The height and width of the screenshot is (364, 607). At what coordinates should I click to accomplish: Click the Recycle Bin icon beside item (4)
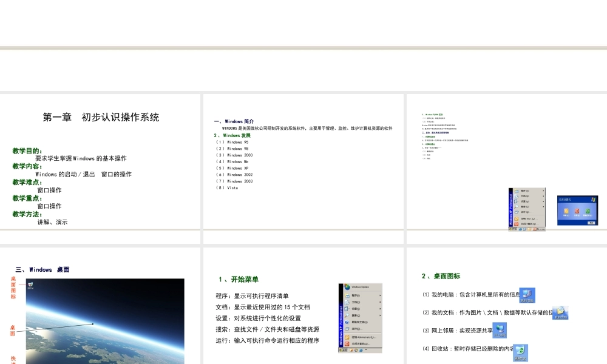click(x=520, y=353)
